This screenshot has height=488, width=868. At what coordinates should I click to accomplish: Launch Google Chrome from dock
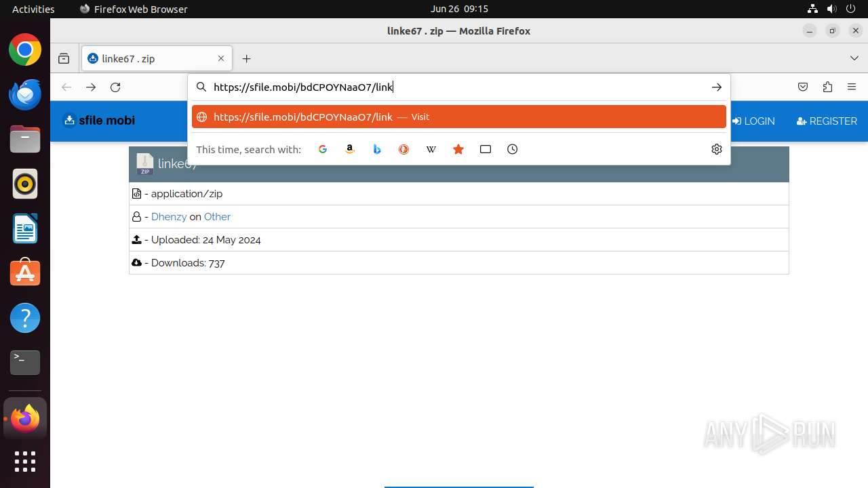[x=25, y=49]
